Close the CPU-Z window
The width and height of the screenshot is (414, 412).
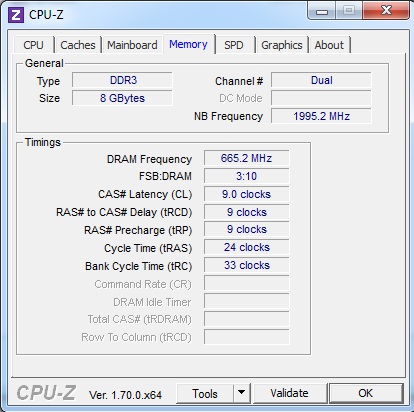click(x=386, y=11)
